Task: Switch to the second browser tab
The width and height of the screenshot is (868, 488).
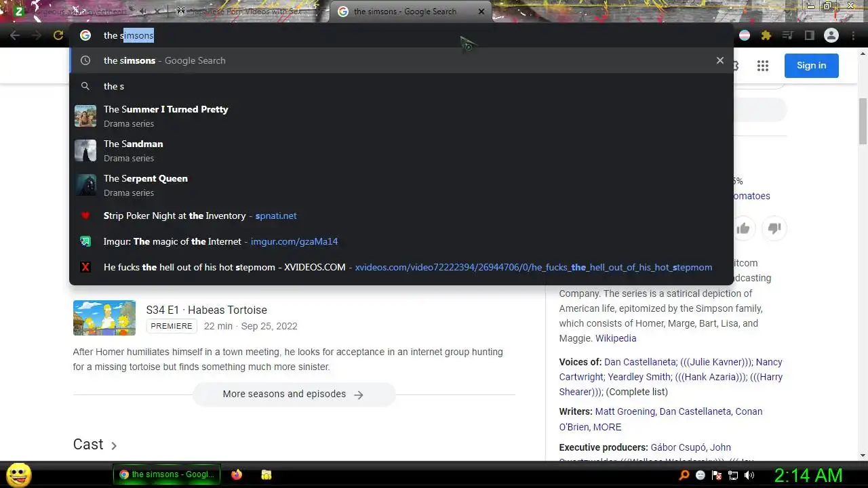Action: point(248,12)
